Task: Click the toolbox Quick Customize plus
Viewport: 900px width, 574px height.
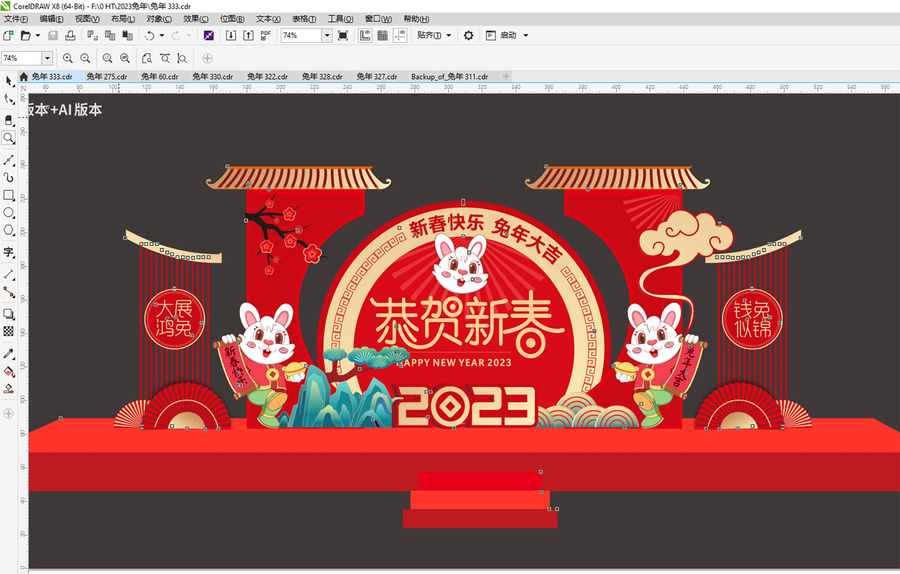Action: pos(8,413)
